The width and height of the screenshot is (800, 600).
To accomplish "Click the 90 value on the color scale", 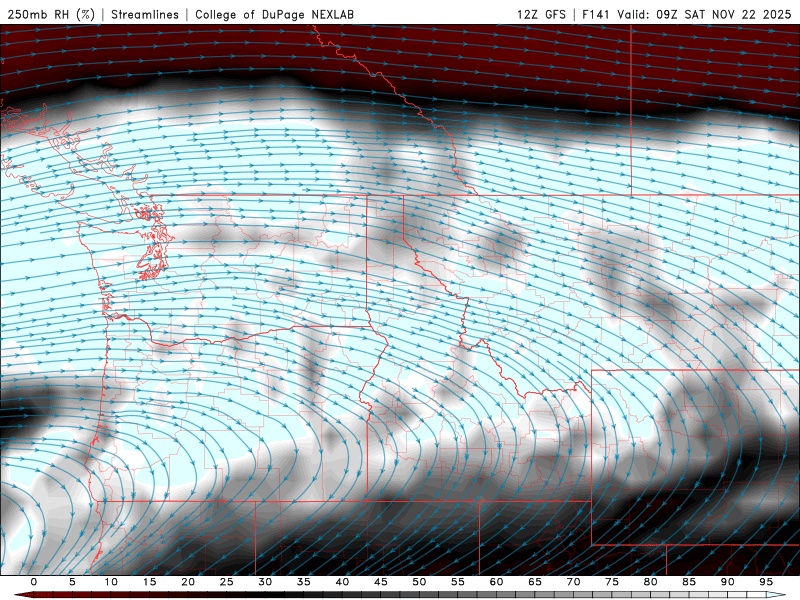I will (x=727, y=582).
